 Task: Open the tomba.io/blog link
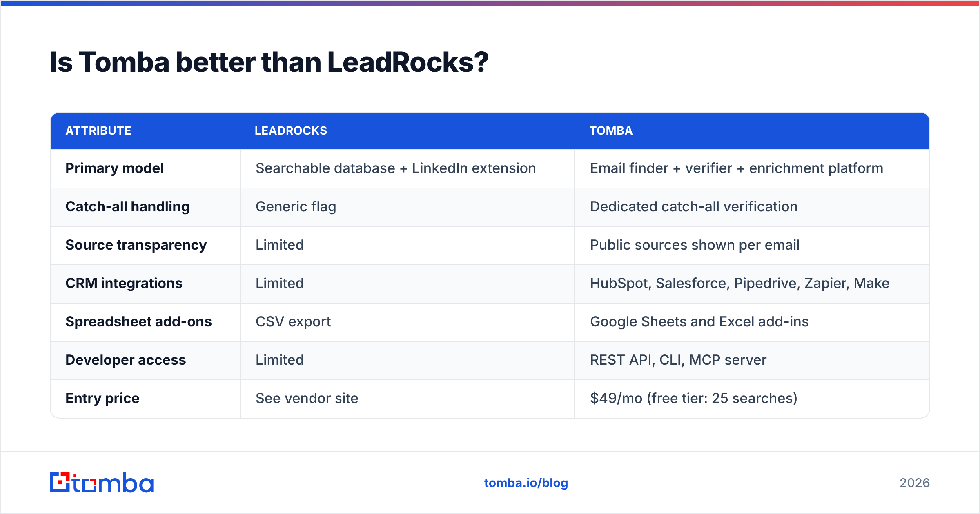pos(526,483)
